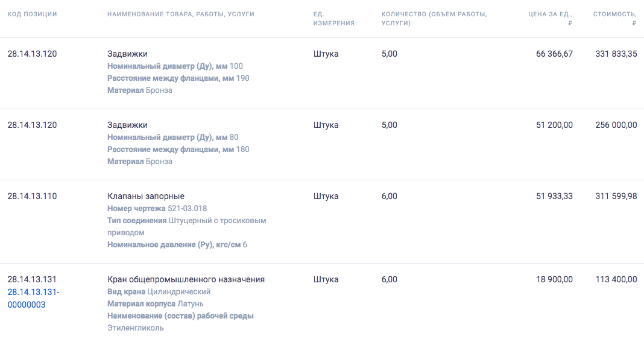This screenshot has height=339, width=644.
Task: Click the 'Этиленгликоль' working medium value
Action: click(x=136, y=328)
